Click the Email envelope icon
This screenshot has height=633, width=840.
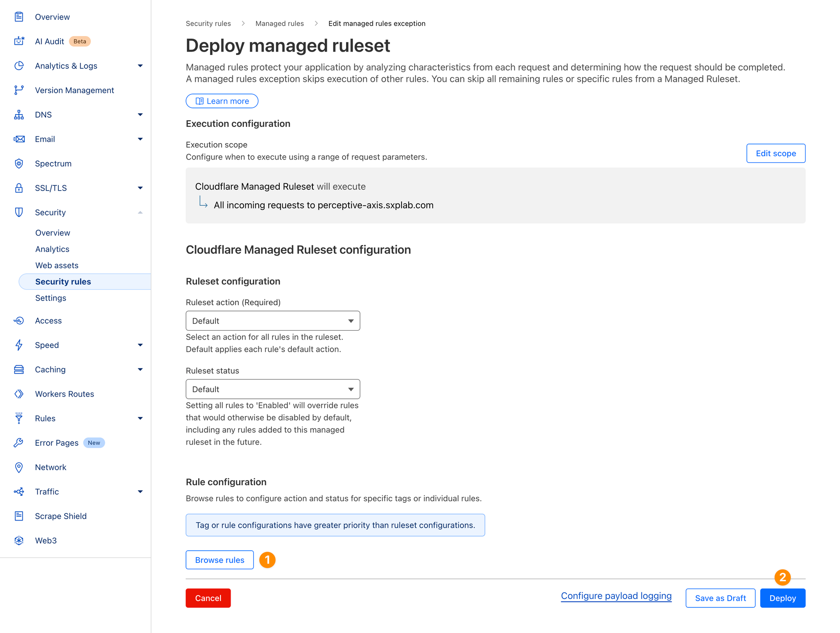coord(19,139)
